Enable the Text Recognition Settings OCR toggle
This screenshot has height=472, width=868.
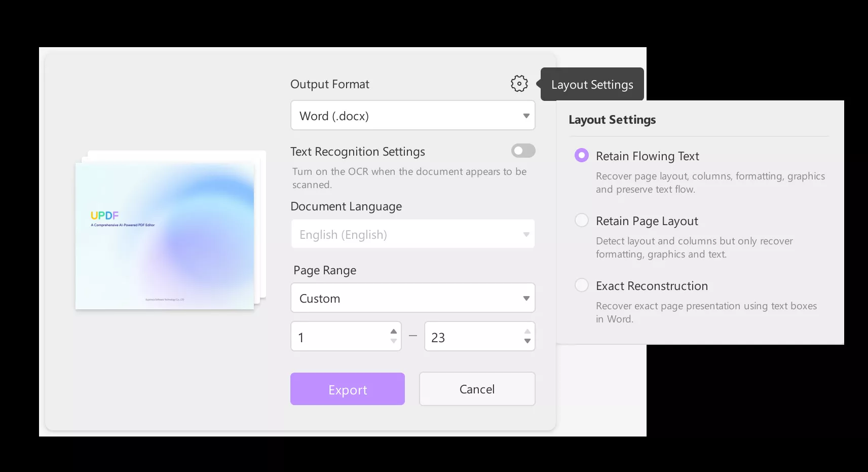click(522, 151)
